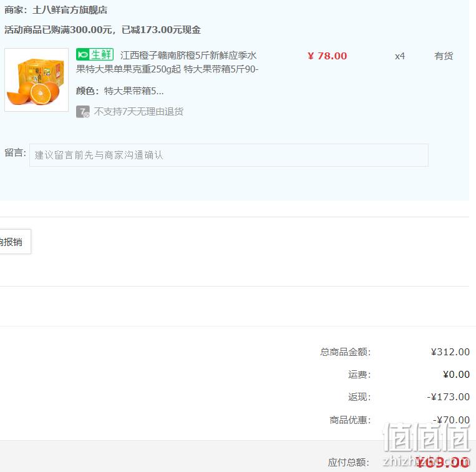The image size is (476, 472).
Task: Open the 江西橙子赣南脐橙 product title link
Action: (167, 62)
